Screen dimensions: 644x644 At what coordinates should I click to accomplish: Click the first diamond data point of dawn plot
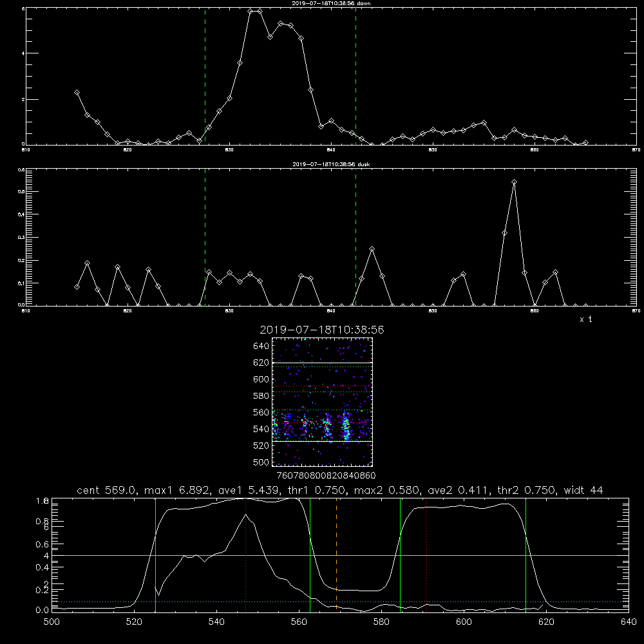click(77, 93)
